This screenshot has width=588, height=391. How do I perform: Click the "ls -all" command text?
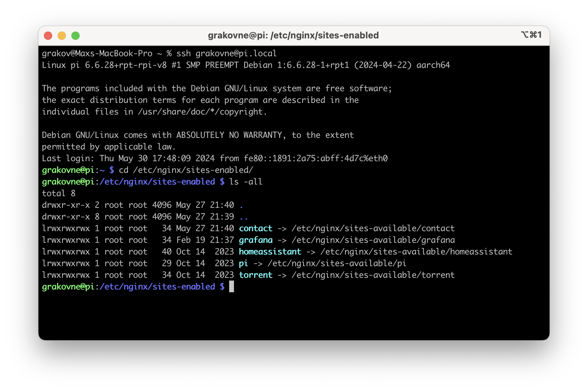point(246,182)
